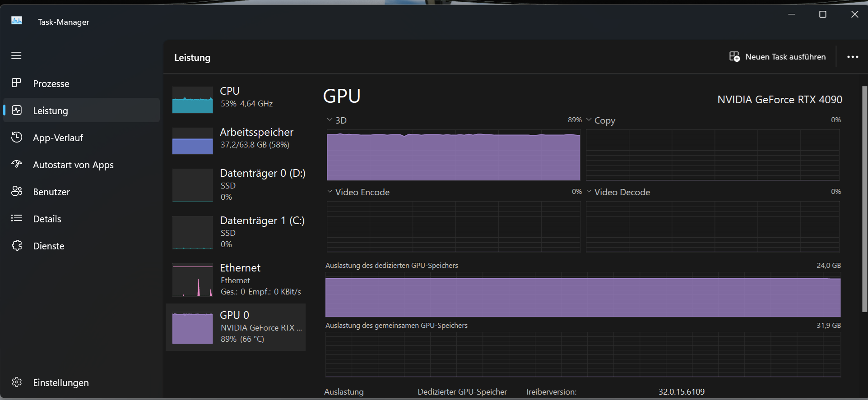Click the Video Decode graph
Image resolution: width=868 pixels, height=400 pixels.
[713, 227]
